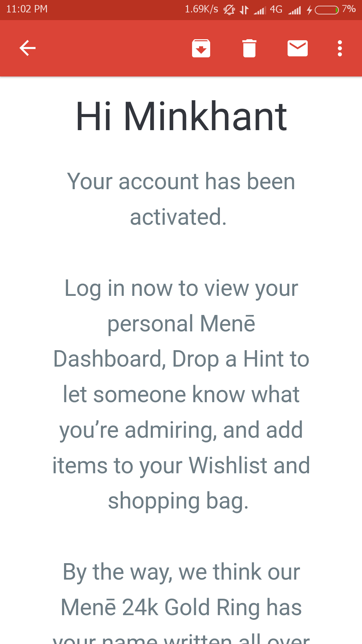Tap the "Drop a Hint" text line
The width and height of the screenshot is (362, 644).
pyautogui.click(x=181, y=359)
